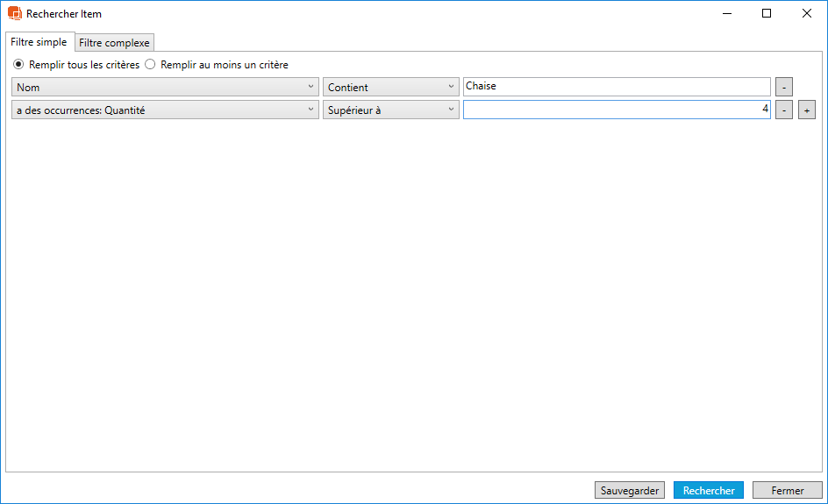Click the numeric field showing 4

pos(617,110)
